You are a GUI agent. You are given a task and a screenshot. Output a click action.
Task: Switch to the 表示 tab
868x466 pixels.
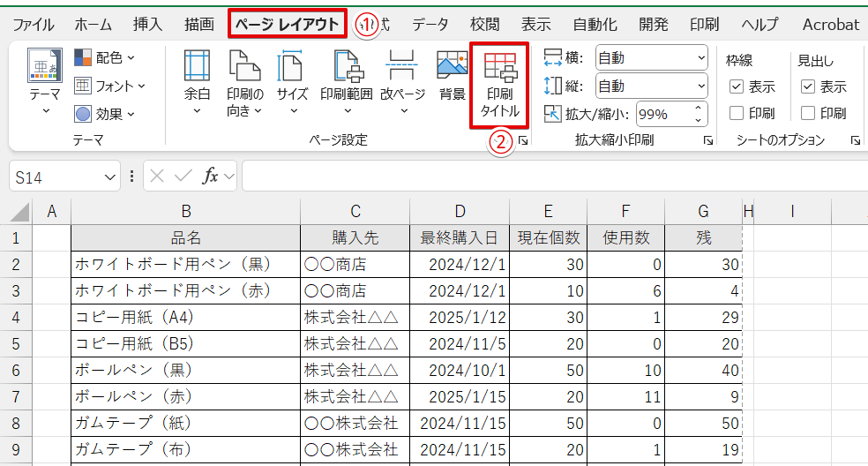click(x=535, y=25)
